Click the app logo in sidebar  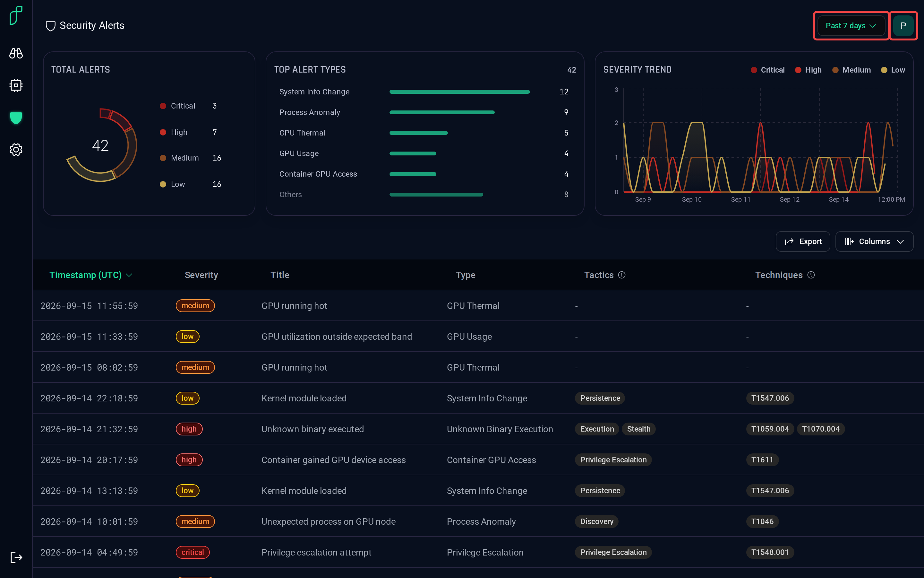(x=16, y=15)
